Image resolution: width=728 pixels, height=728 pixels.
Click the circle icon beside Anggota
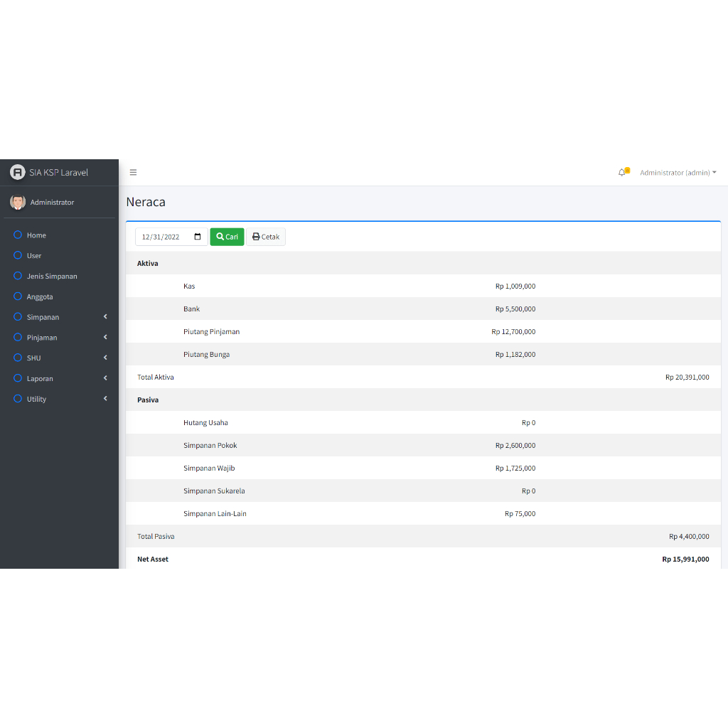[18, 296]
